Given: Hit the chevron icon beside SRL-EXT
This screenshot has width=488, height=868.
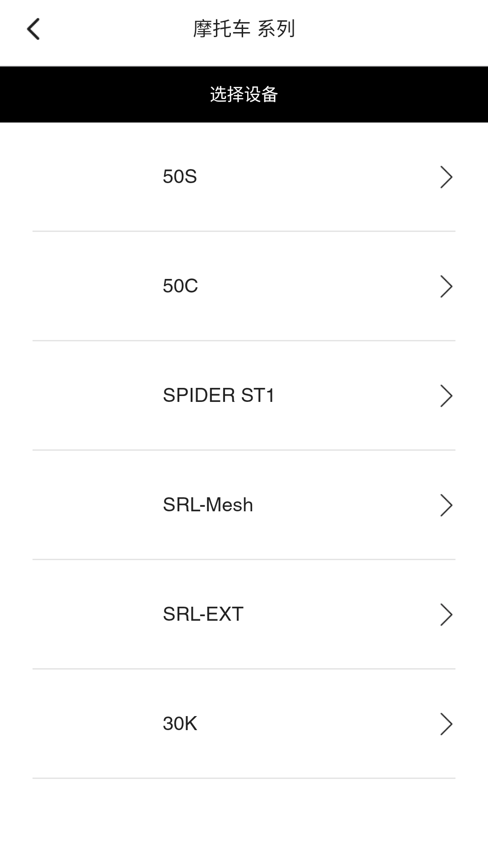Looking at the screenshot, I should tap(446, 614).
